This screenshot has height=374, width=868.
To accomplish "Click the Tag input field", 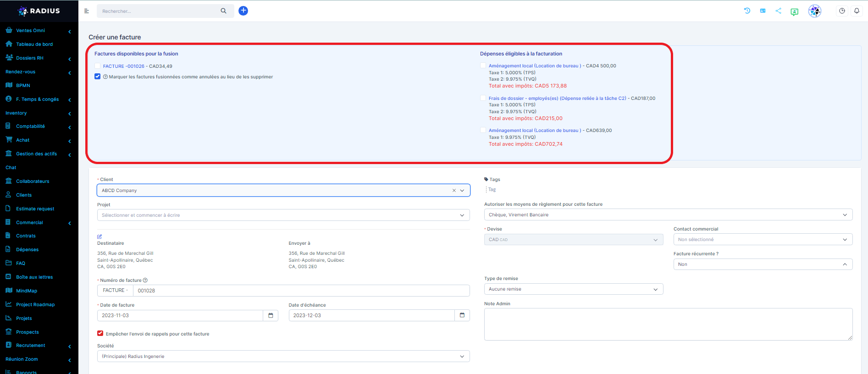I will pyautogui.click(x=492, y=189).
